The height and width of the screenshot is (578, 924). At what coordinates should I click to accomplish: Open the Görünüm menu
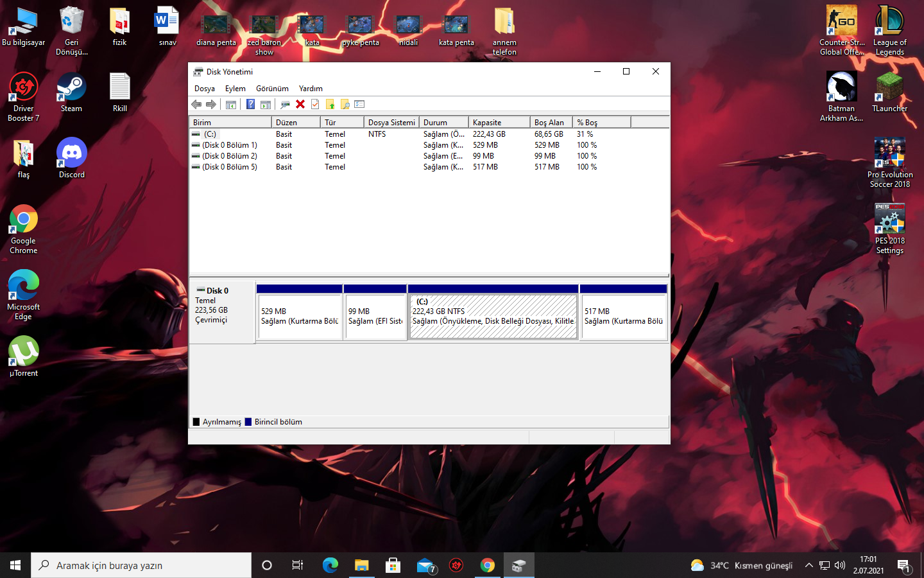(272, 89)
